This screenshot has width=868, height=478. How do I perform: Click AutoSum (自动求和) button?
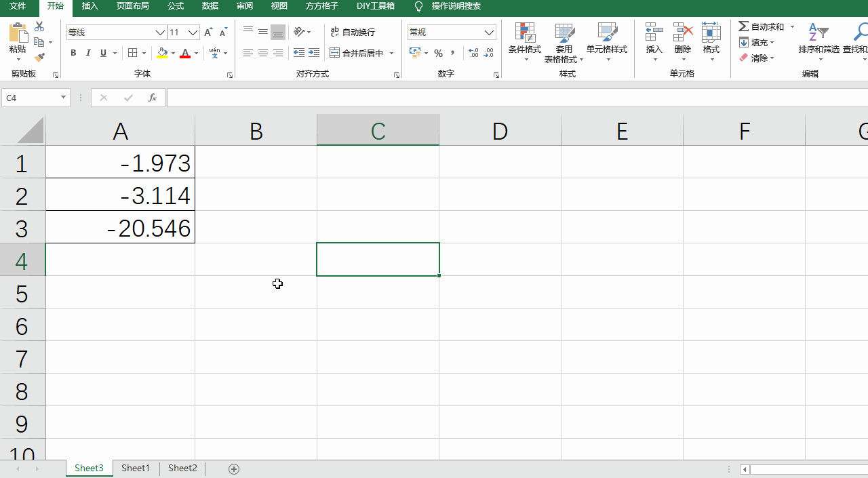762,26
